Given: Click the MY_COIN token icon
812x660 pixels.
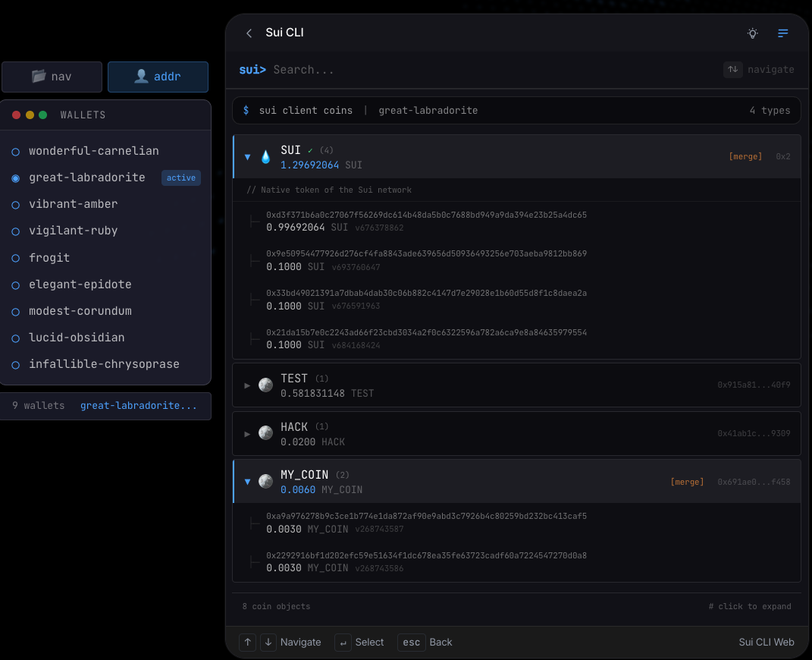Looking at the screenshot, I should click(265, 481).
